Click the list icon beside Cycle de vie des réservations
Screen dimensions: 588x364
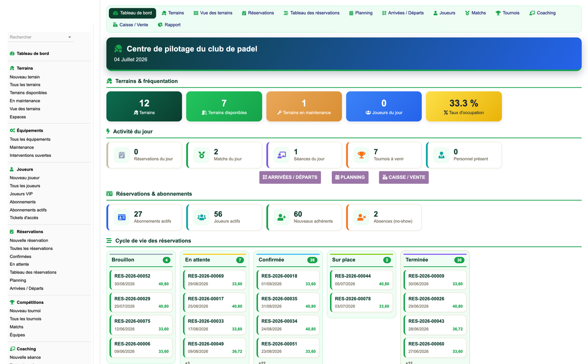coord(109,241)
